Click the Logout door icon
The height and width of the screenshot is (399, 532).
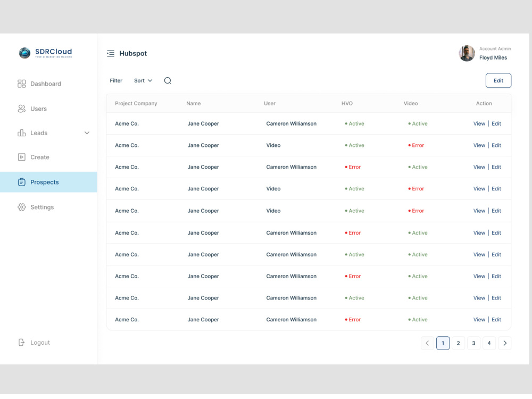click(22, 342)
